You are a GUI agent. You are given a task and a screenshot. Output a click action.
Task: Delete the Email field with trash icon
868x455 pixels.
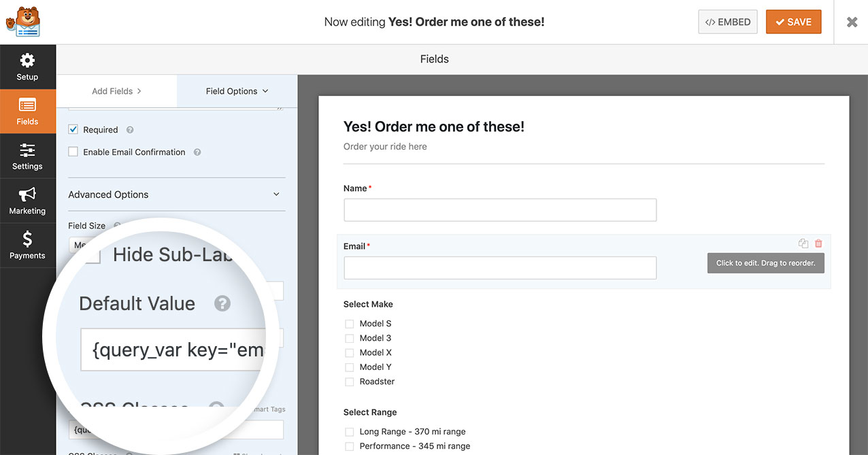point(818,243)
